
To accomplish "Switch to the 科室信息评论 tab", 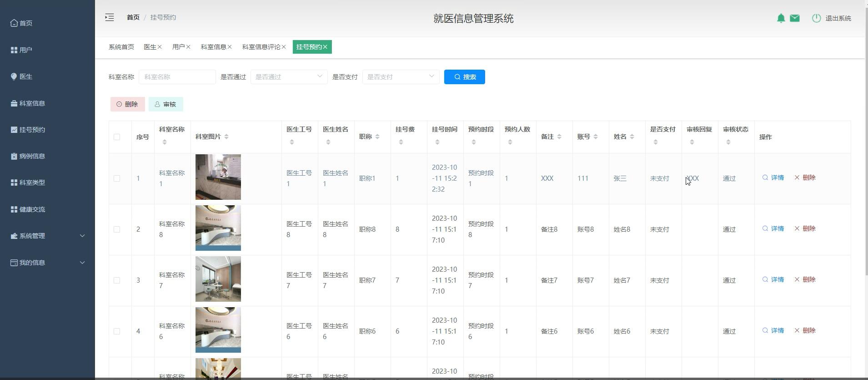I will click(x=261, y=47).
